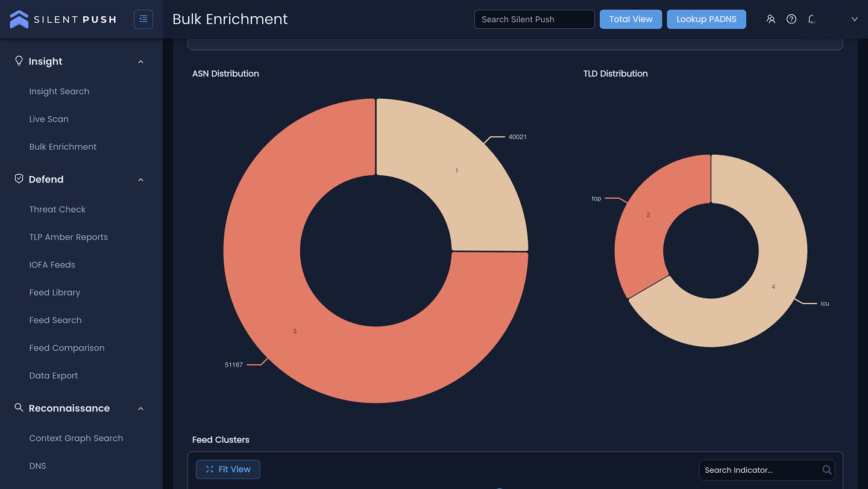Select the top TLD donut segment
The image size is (868, 489).
click(x=648, y=215)
